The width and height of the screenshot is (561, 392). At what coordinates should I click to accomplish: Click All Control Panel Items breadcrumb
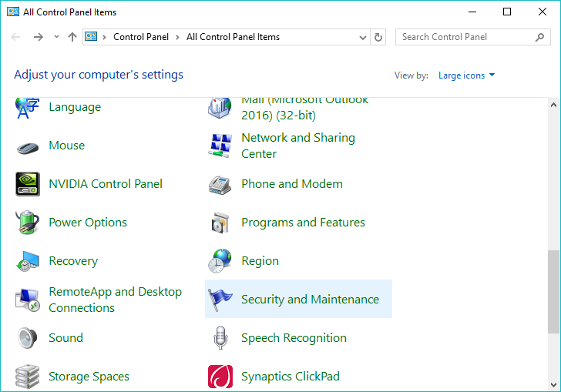click(x=233, y=37)
